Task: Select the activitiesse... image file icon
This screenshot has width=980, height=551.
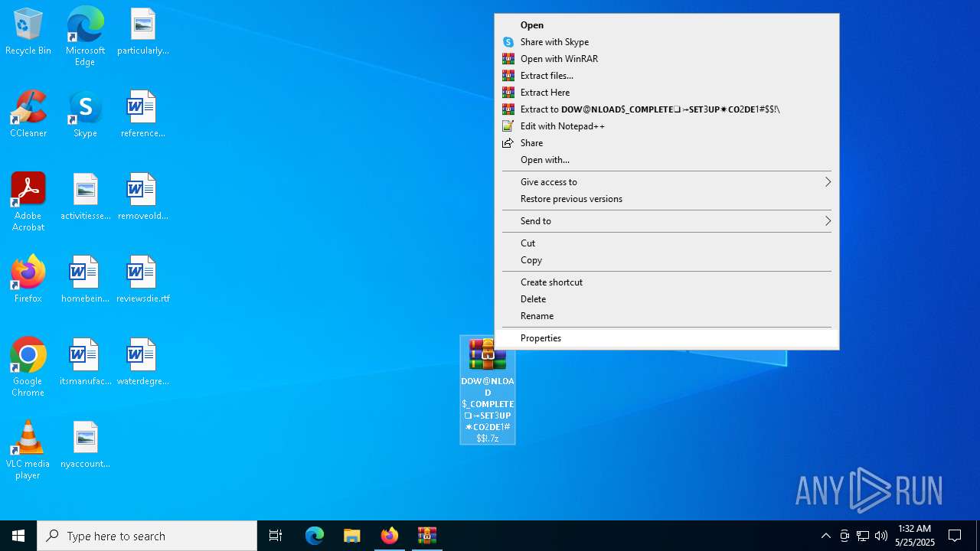Action: pyautogui.click(x=85, y=197)
